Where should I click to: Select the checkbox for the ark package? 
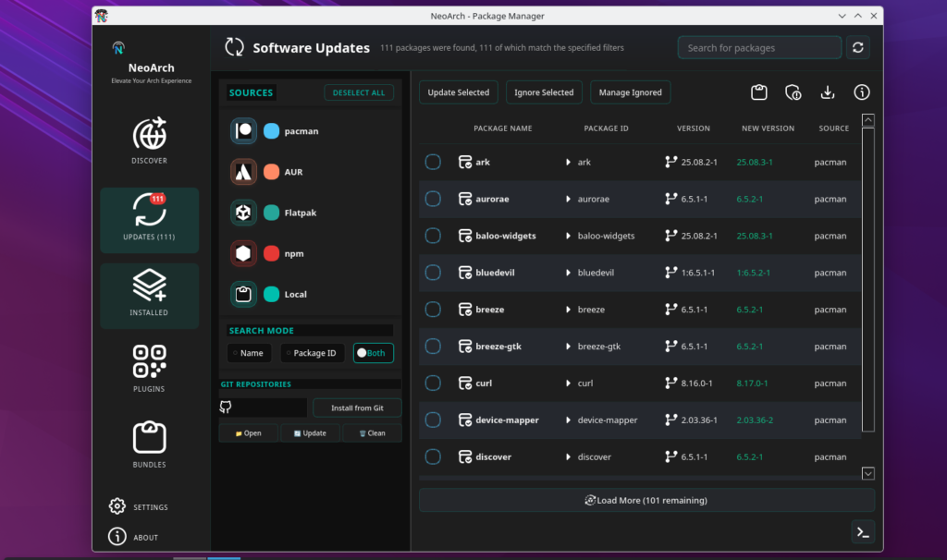click(432, 161)
